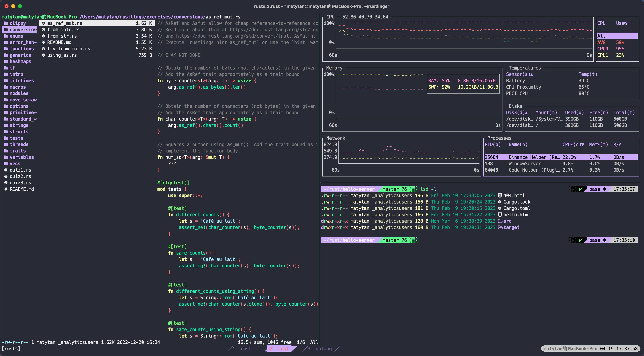This screenshot has width=644, height=356.
Task: Click the file icon beside Cargo.toml
Action: pyautogui.click(x=499, y=208)
